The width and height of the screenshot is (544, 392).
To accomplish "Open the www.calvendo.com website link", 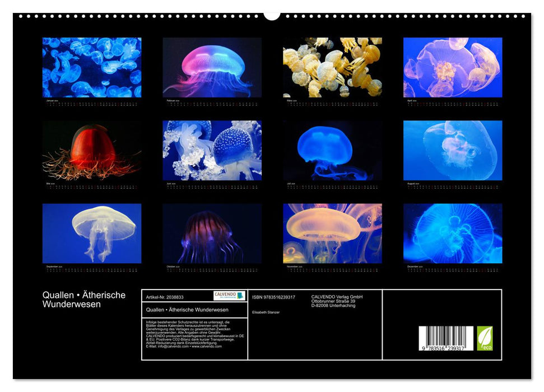I will pyautogui.click(x=206, y=347).
